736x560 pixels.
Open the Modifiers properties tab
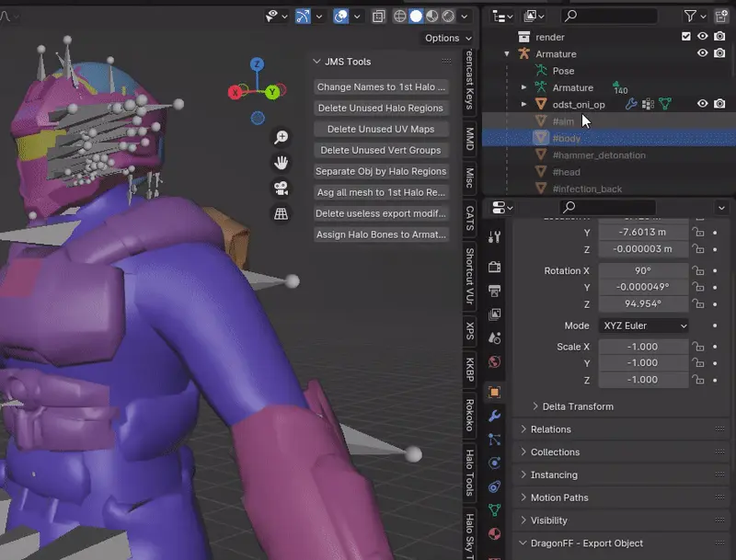[x=494, y=416]
